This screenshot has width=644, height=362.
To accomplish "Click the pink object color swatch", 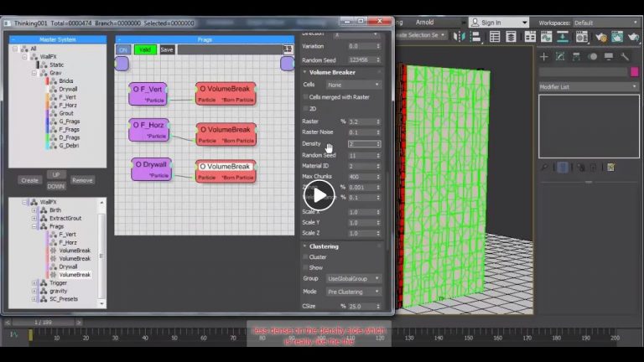I will (635, 72).
